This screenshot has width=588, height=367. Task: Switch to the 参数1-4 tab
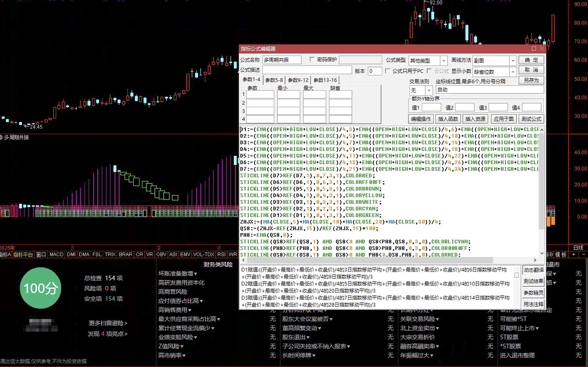coord(251,79)
